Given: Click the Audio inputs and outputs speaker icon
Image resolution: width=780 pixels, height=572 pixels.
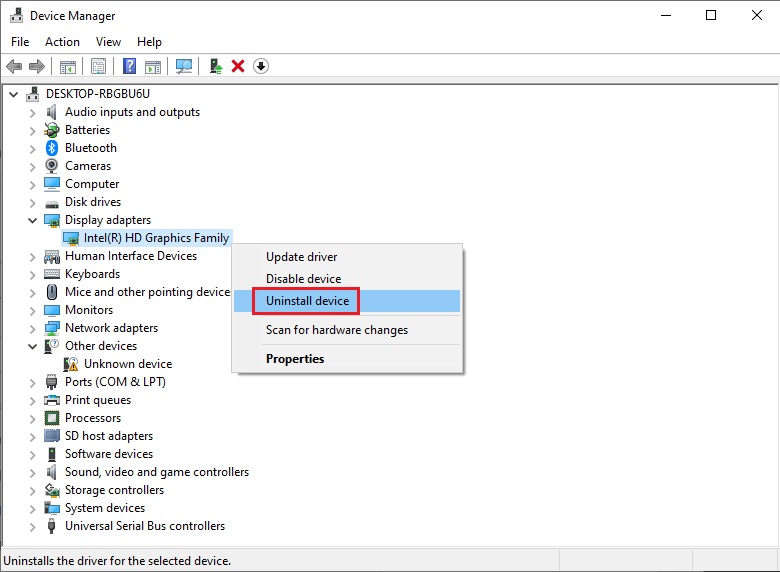Looking at the screenshot, I should (52, 112).
